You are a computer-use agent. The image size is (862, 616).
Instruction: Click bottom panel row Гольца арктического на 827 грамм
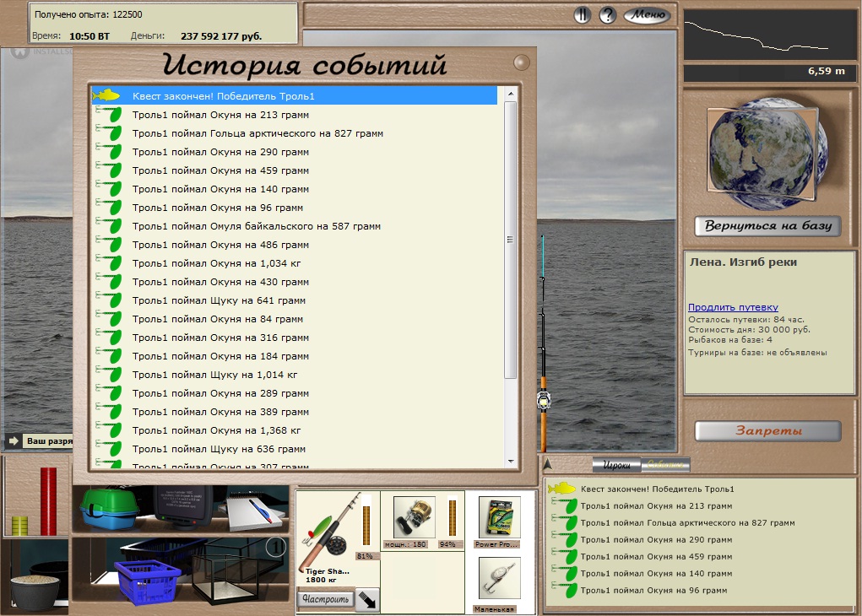[x=699, y=523]
